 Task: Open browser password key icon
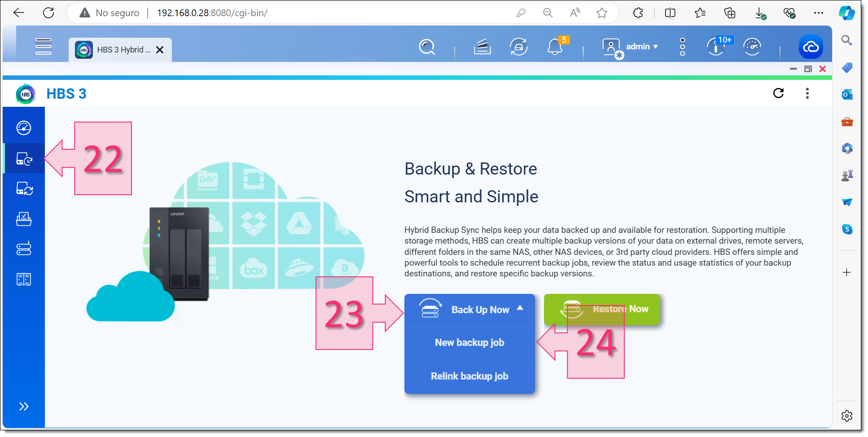(521, 13)
